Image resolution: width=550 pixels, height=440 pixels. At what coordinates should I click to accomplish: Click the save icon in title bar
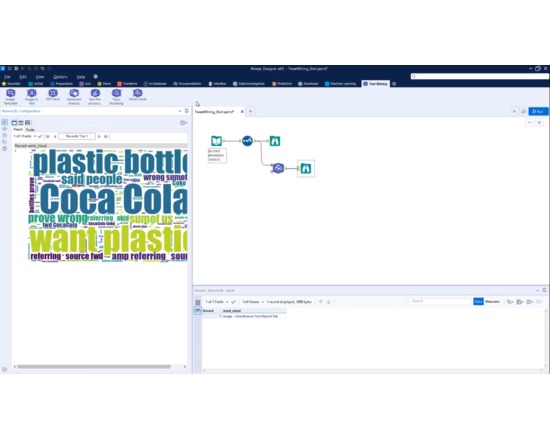(16, 69)
